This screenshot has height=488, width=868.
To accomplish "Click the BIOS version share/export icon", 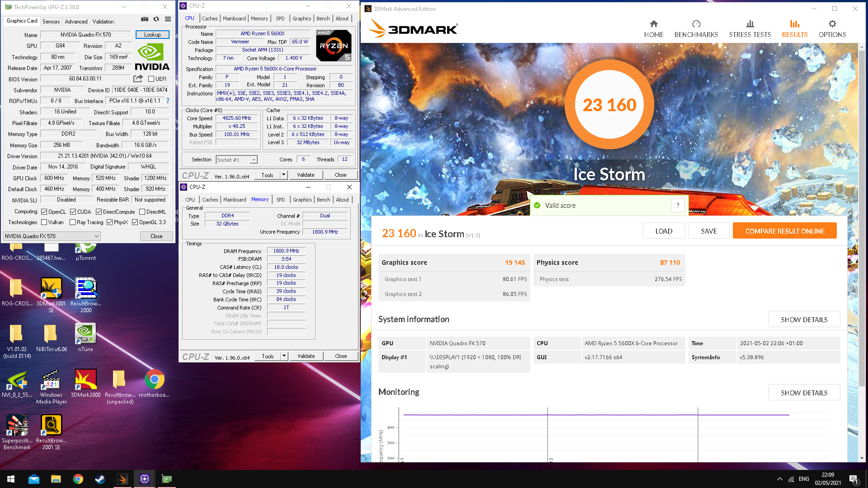I will [x=138, y=79].
